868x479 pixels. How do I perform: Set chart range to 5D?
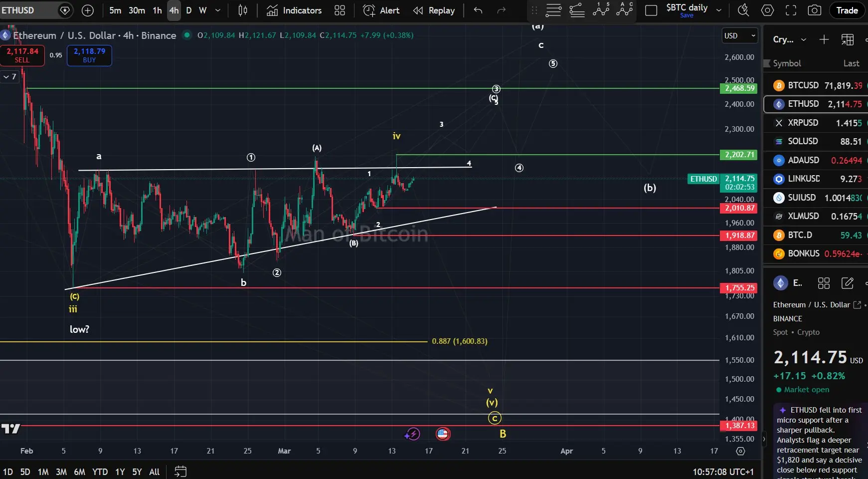25,472
